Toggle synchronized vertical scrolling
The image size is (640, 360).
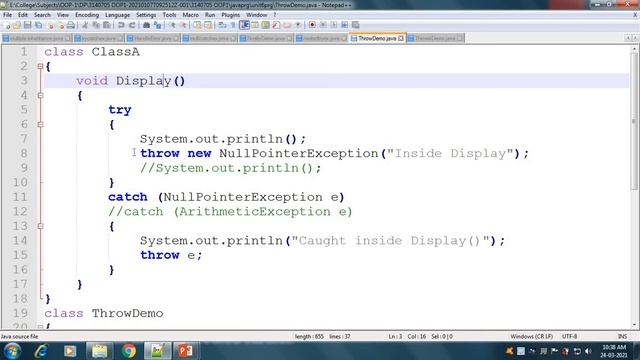(x=197, y=25)
